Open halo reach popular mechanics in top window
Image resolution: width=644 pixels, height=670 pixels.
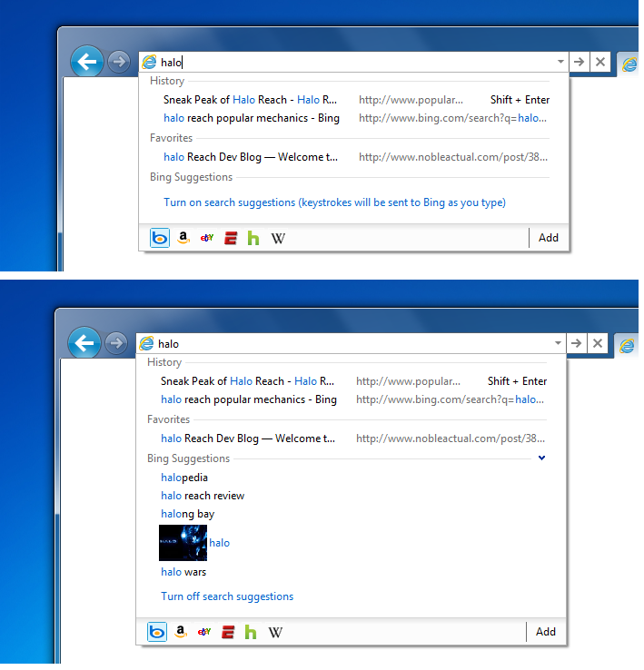click(252, 118)
